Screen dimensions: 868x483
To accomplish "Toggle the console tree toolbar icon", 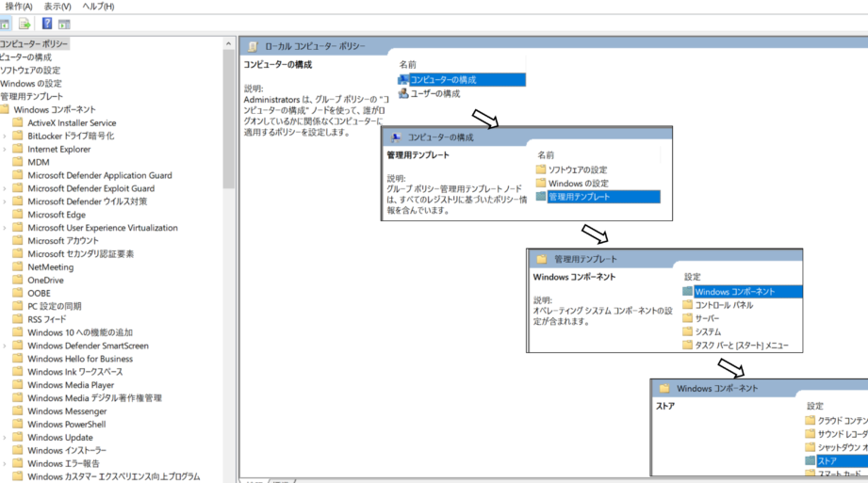I will pyautogui.click(x=5, y=24).
